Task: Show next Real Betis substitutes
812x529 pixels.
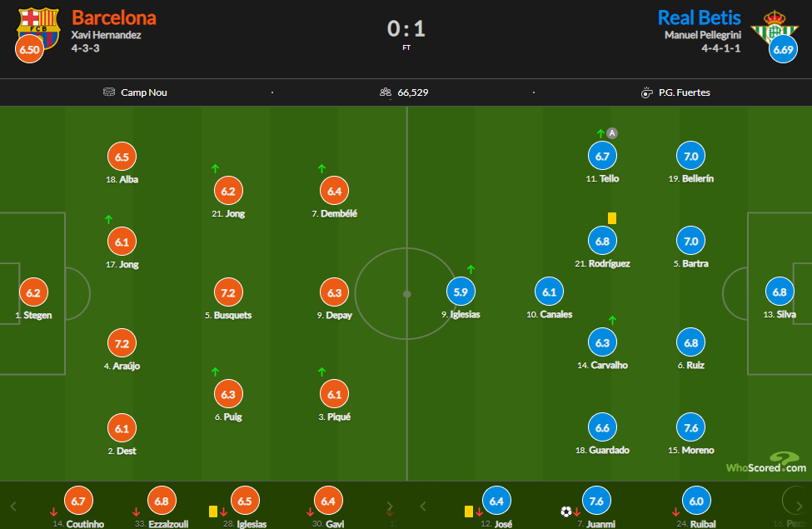Action: click(799, 507)
